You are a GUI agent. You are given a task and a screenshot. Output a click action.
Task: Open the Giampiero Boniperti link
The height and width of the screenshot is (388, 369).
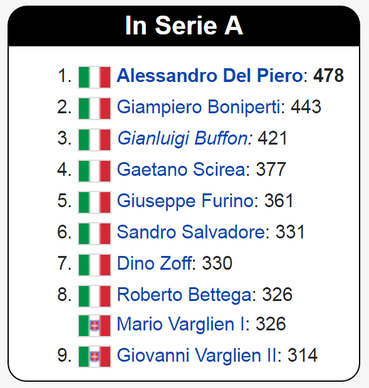coord(198,108)
